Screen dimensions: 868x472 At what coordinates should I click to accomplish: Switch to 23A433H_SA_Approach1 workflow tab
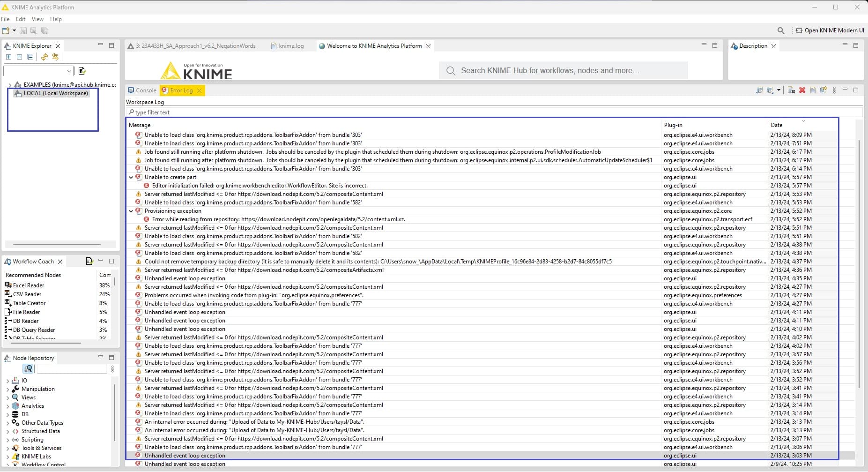click(192, 46)
